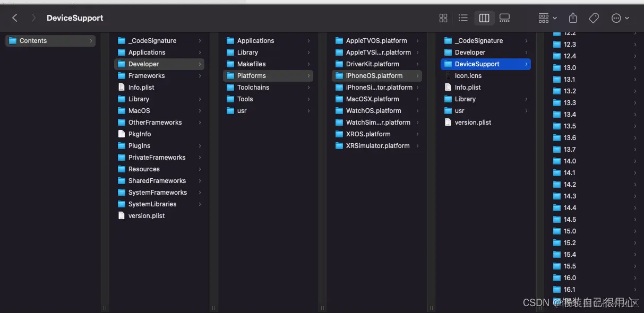Image resolution: width=644 pixels, height=313 pixels.
Task: Switch to gallery view
Action: [x=504, y=18]
